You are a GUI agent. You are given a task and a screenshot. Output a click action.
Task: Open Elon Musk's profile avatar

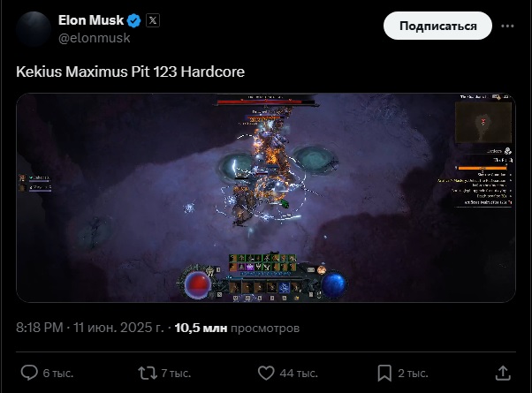[34, 29]
